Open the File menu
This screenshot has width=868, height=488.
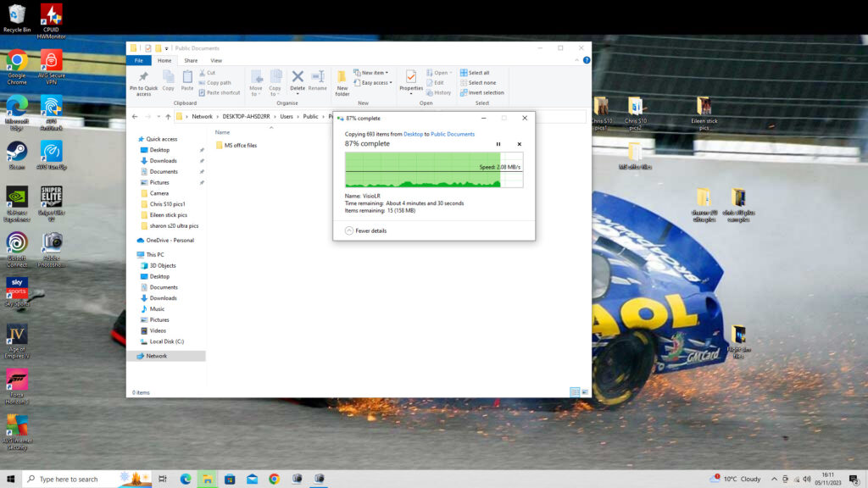138,60
